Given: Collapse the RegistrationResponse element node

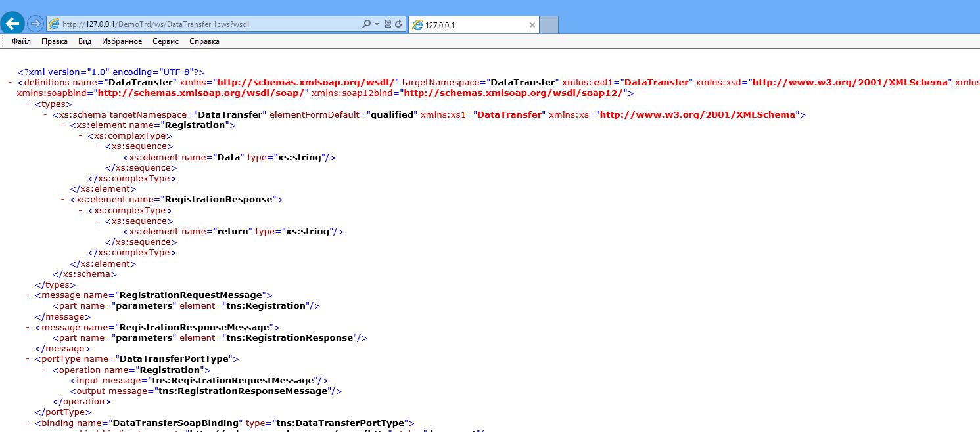Looking at the screenshot, I should tap(63, 199).
